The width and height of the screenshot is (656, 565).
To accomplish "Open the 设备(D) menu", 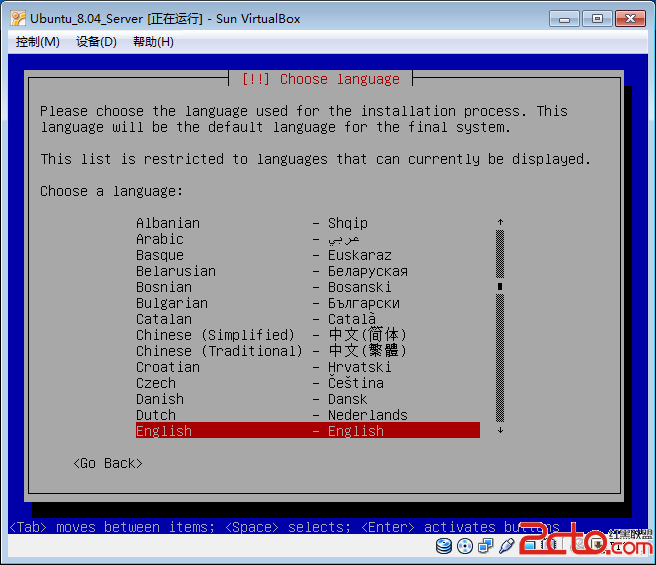I will pos(96,42).
